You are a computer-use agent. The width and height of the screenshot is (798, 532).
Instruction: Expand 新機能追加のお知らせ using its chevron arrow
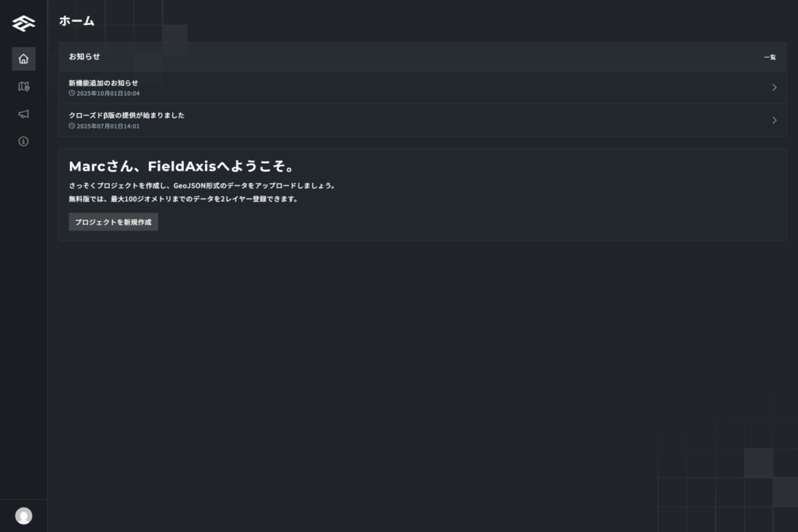click(774, 87)
